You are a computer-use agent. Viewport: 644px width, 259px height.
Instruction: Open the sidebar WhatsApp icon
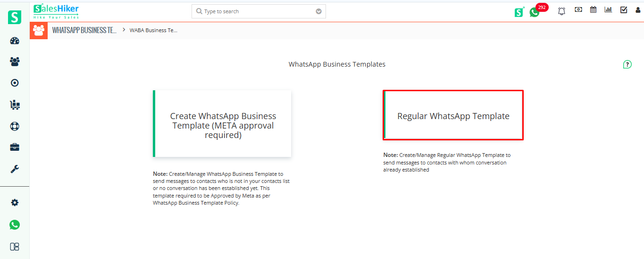pos(15,224)
